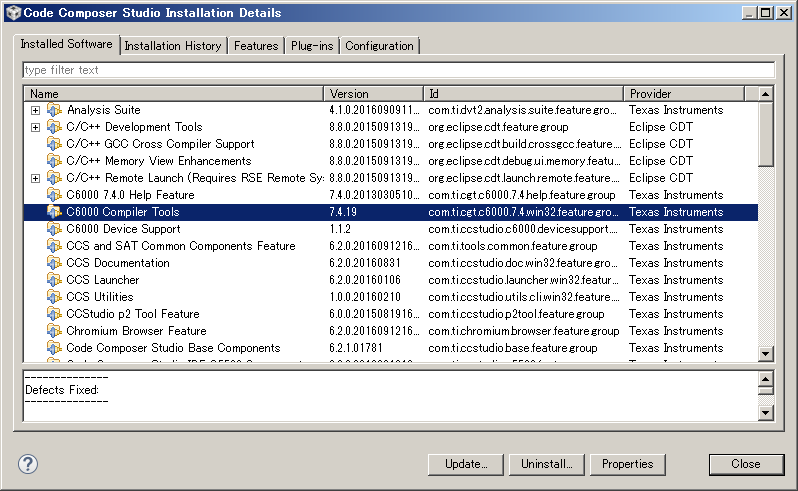Click the Defects Fixed text in details
The width and height of the screenshot is (798, 491).
coord(62,390)
